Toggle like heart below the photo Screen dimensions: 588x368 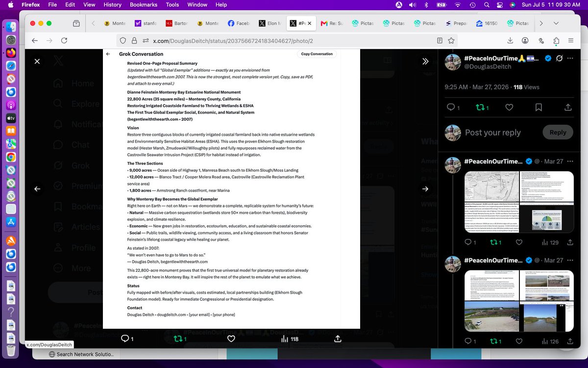(x=231, y=339)
